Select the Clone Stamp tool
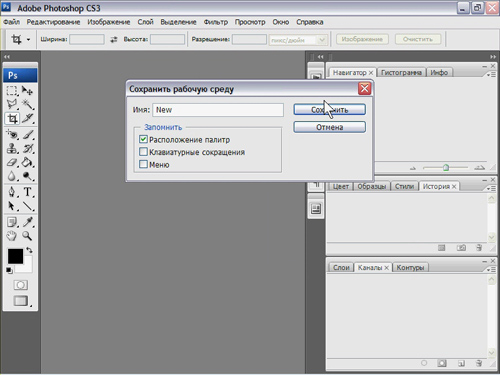 12,148
